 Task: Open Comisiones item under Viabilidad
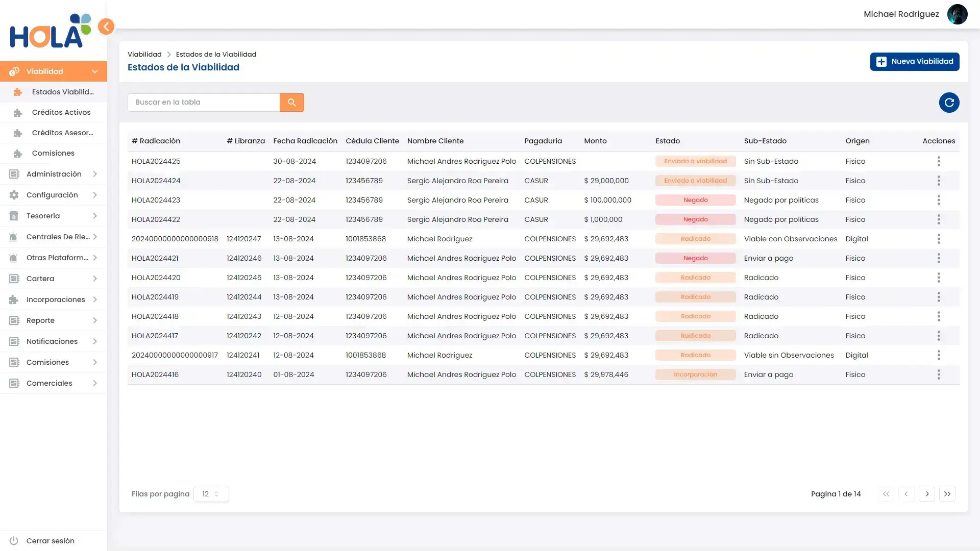click(x=54, y=153)
